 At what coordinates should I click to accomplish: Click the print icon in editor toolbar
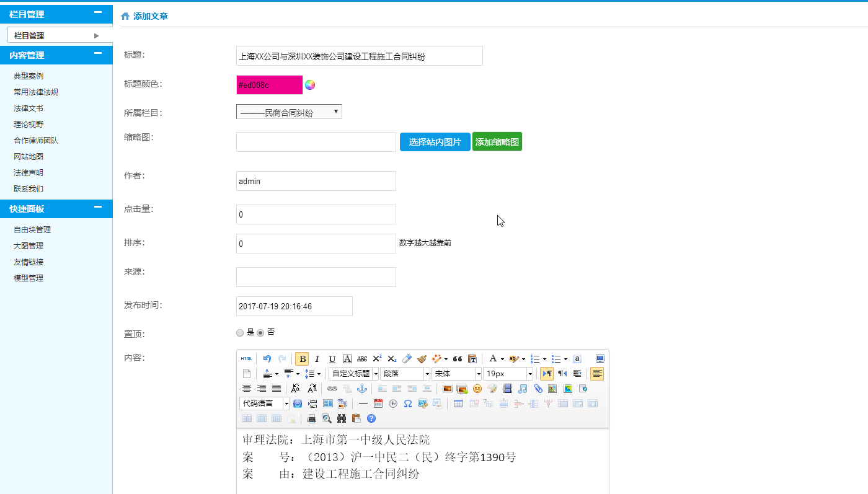pos(312,418)
